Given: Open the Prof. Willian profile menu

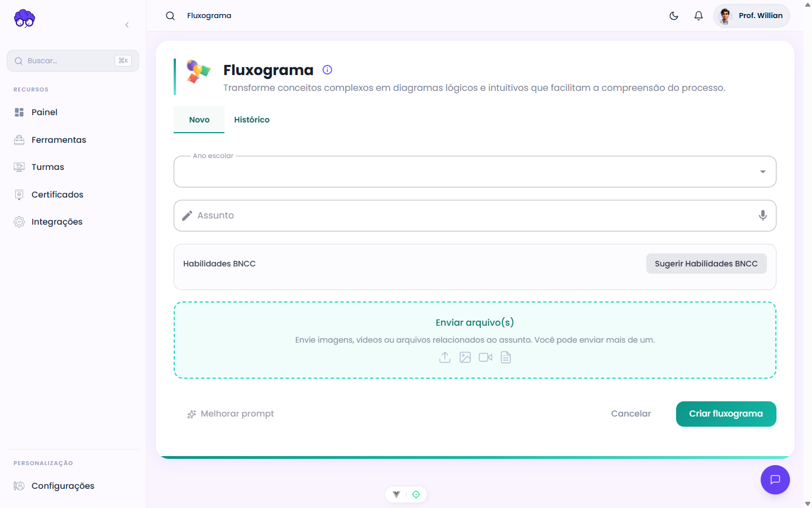Looking at the screenshot, I should point(752,16).
